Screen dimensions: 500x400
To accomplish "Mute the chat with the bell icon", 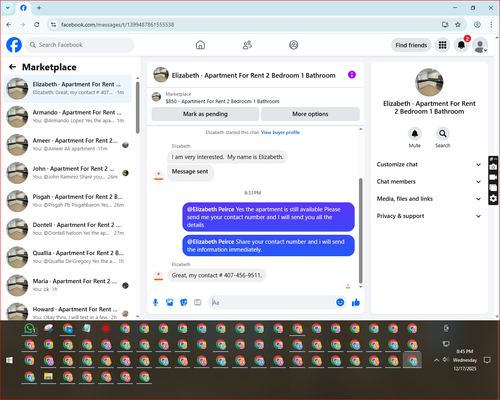I will click(x=414, y=134).
